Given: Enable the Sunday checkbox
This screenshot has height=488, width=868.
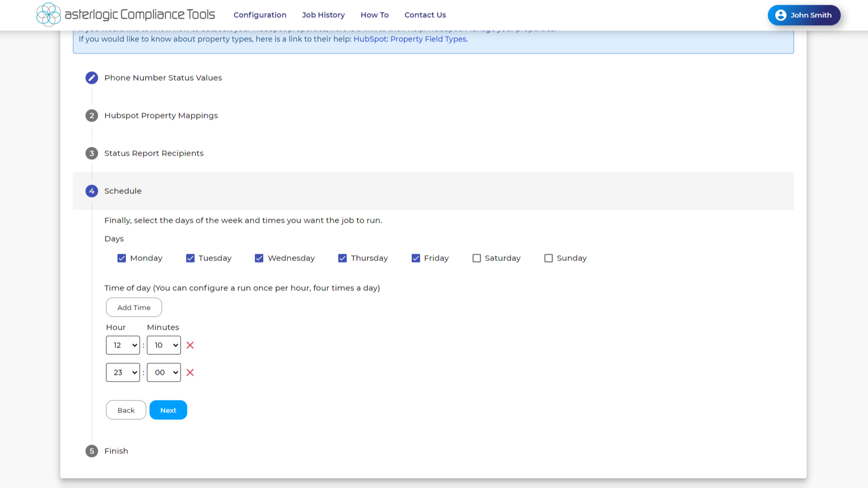Looking at the screenshot, I should [x=549, y=258].
